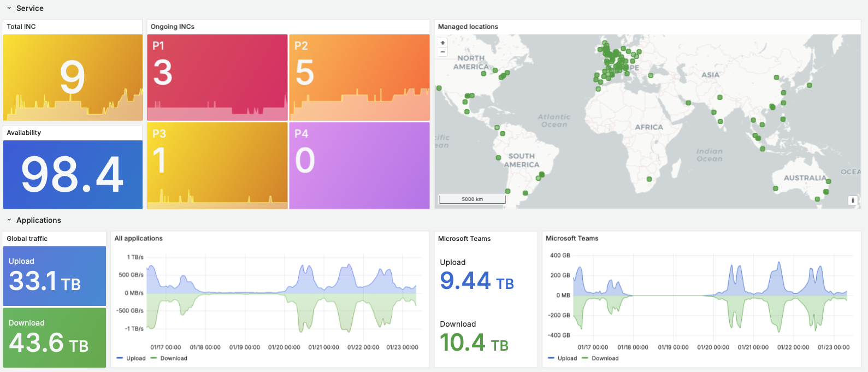
Task: Select the Turkey location marker on map
Action: click(x=651, y=75)
